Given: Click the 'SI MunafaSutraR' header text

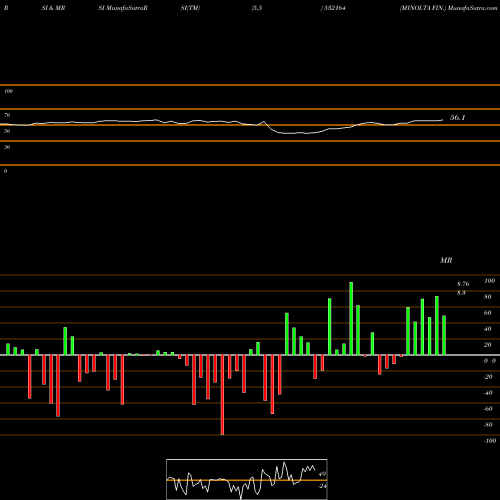Looking at the screenshot, I should 123,8.
